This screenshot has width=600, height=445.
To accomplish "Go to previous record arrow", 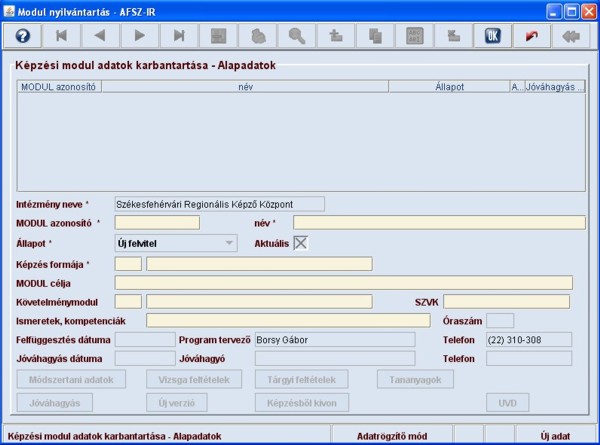I will 100,35.
